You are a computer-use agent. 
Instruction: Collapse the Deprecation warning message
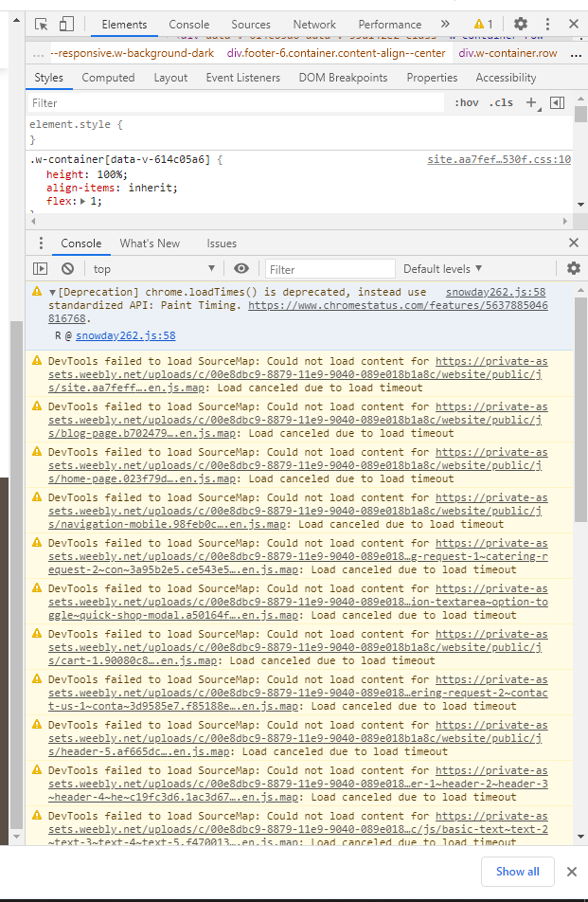53,293
